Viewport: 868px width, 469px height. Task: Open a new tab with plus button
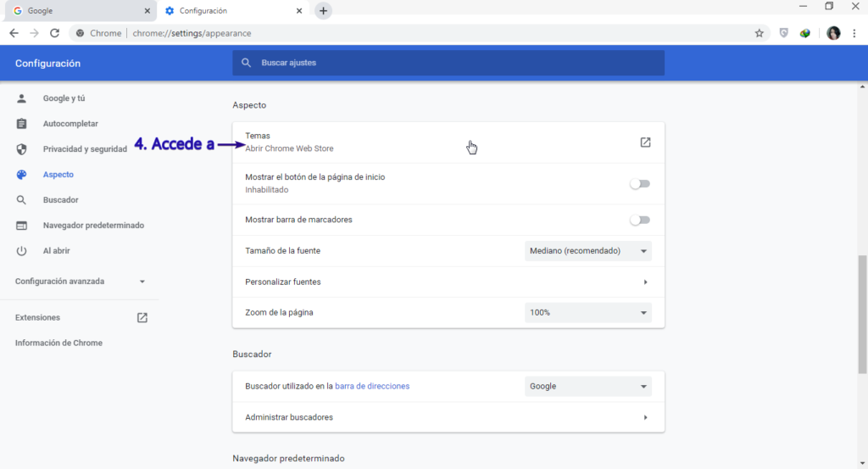point(323,11)
